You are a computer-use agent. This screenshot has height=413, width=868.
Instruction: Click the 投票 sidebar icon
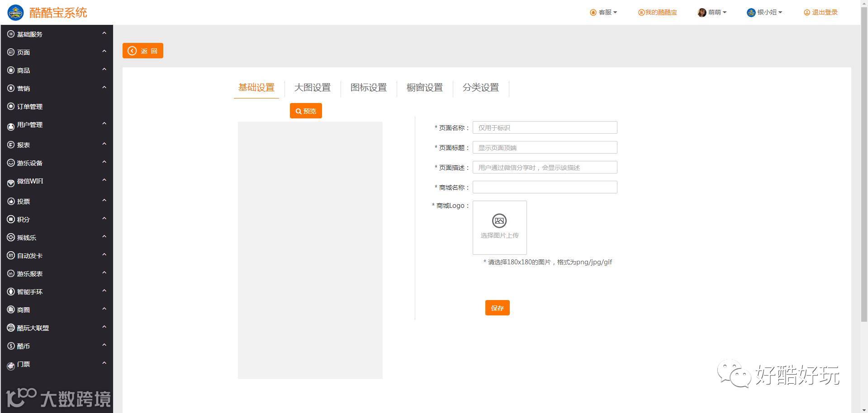(x=11, y=201)
